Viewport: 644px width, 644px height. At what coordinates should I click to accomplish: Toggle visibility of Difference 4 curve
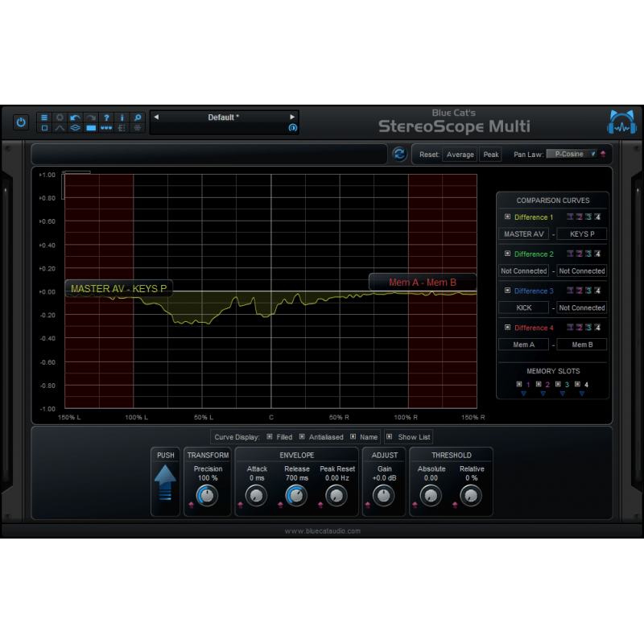(x=509, y=328)
